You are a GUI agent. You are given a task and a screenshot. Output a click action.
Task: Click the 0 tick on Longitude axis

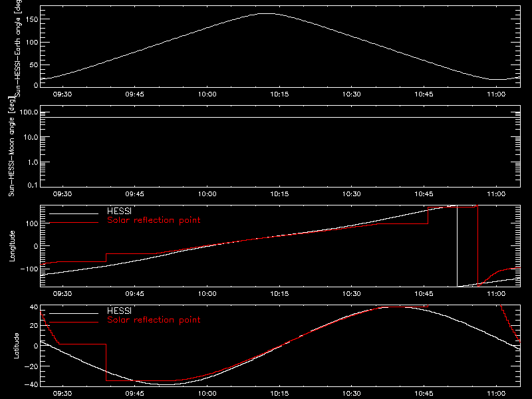[37, 246]
